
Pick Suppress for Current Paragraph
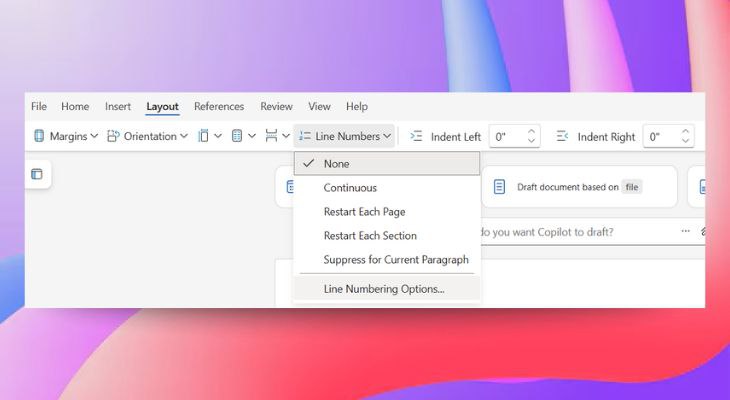point(387,260)
